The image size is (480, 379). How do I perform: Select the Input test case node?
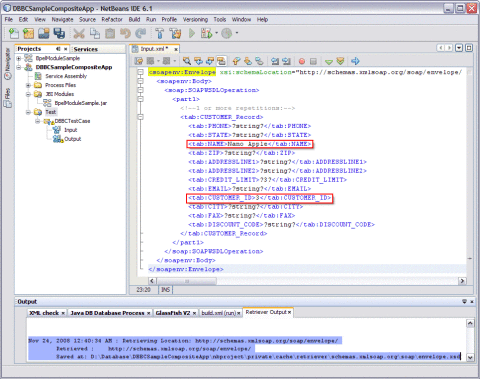[70, 130]
